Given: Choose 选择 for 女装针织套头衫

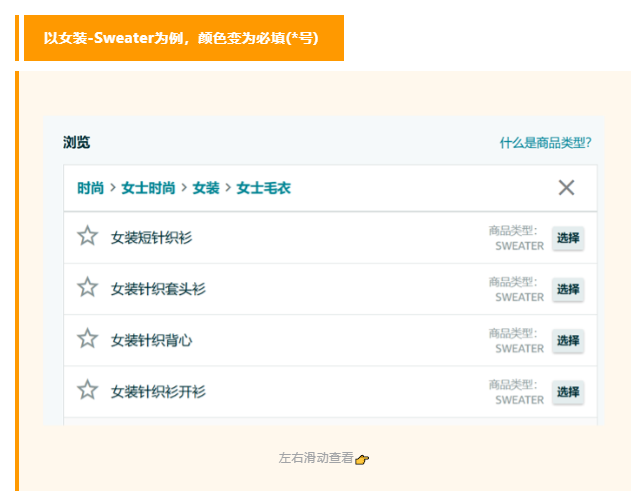Looking at the screenshot, I should tap(568, 289).
